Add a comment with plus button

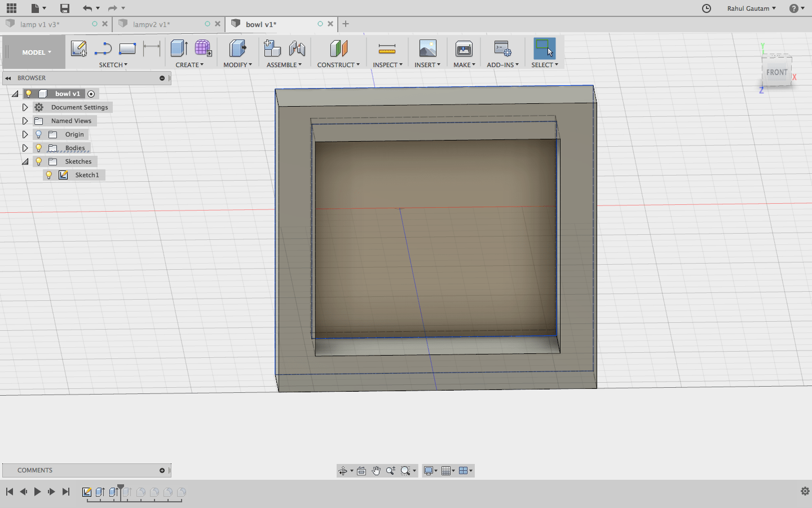tap(162, 470)
